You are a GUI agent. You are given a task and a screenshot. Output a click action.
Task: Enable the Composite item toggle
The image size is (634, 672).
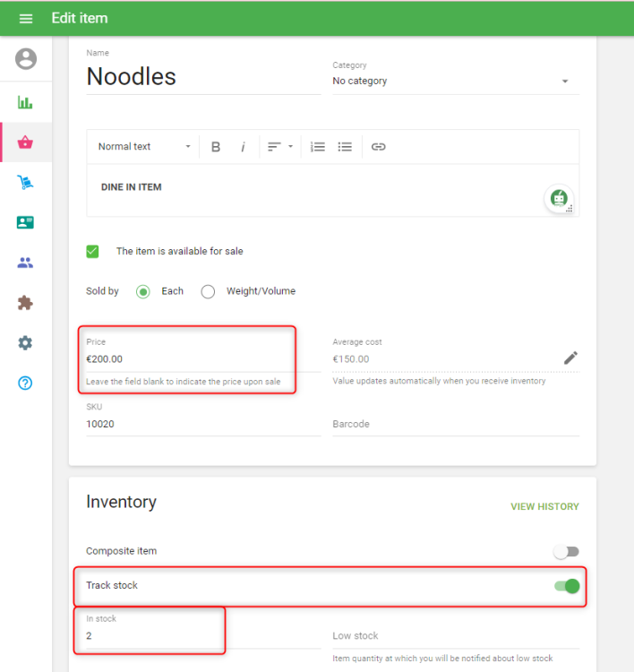click(567, 552)
